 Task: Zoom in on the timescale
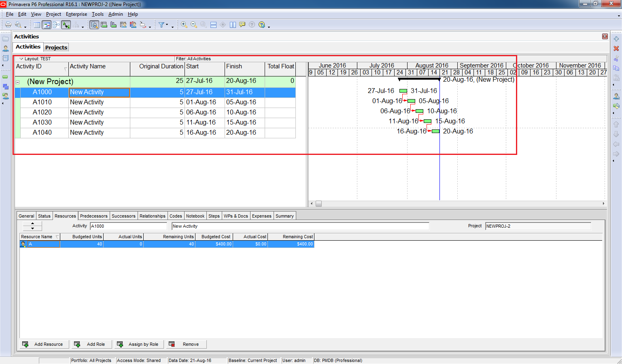184,25
